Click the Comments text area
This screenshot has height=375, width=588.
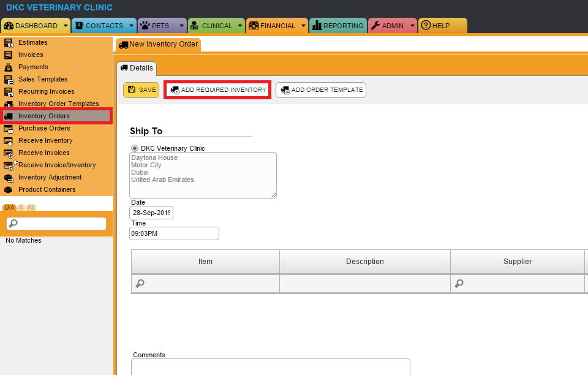pos(270,367)
